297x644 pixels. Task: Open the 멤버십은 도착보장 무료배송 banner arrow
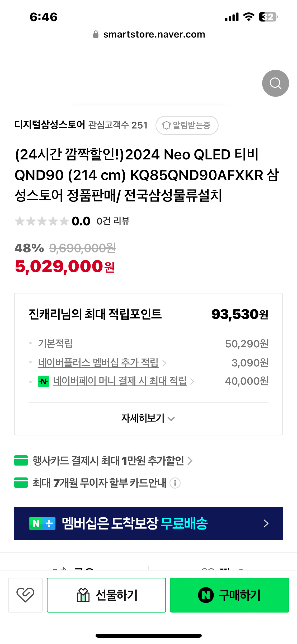[266, 523]
